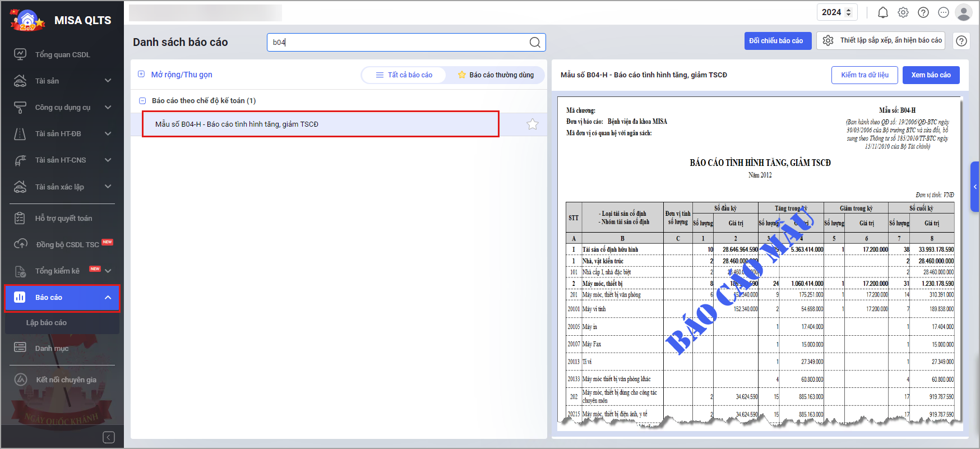Switch to Báo cáo thường dùng filter
This screenshot has height=449, width=980.
496,75
